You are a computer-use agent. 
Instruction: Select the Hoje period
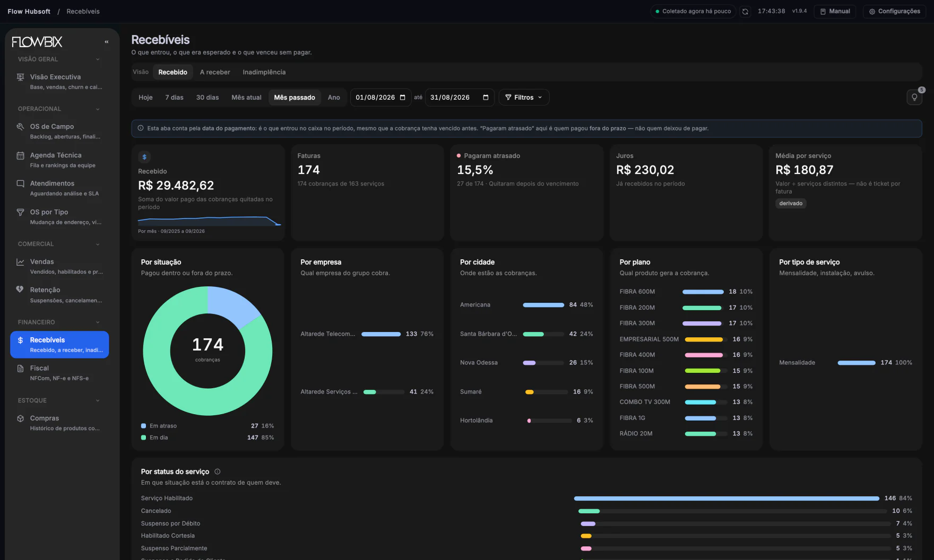145,98
